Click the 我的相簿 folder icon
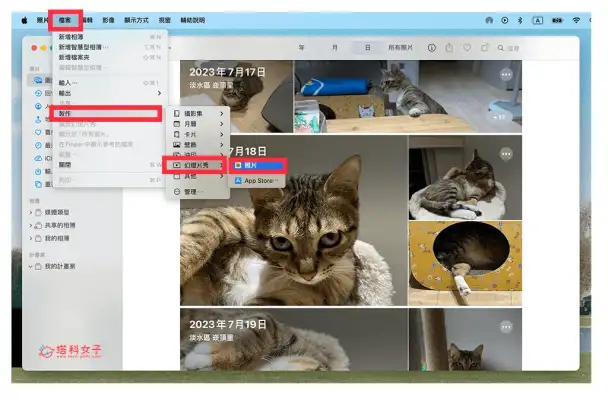 coord(38,238)
